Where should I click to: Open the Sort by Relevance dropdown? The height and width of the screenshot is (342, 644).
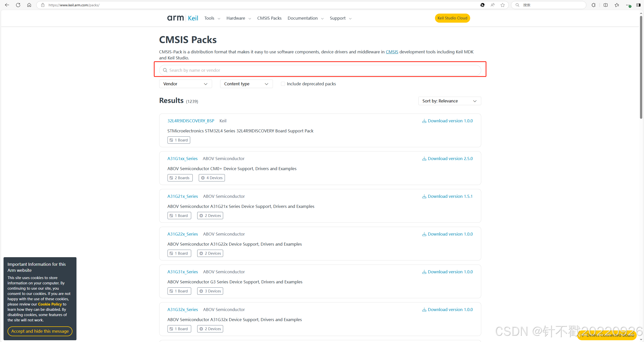450,101
